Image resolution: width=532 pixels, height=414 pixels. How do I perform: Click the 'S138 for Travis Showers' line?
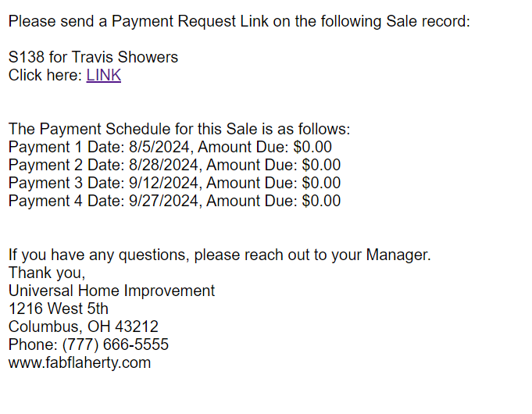point(93,57)
